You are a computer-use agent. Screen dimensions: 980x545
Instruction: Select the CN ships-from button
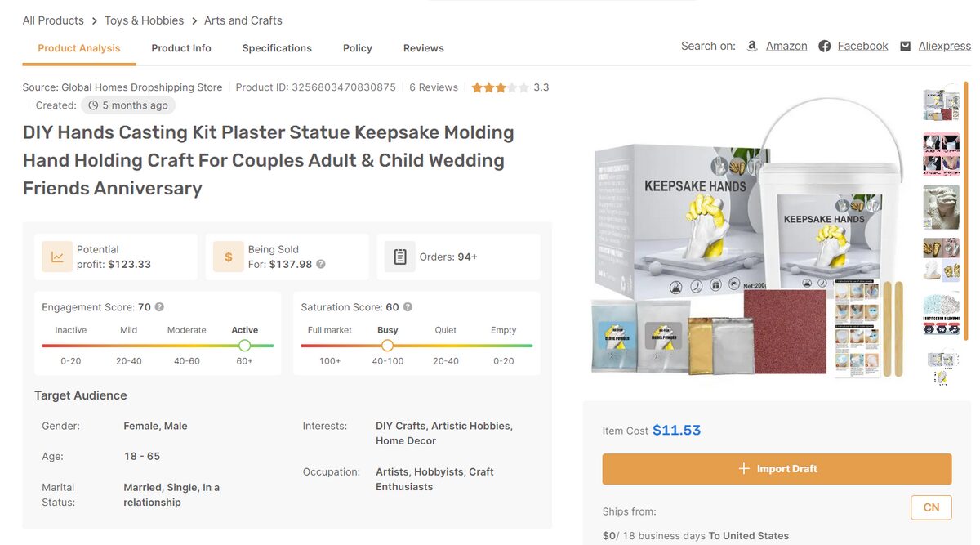point(931,507)
